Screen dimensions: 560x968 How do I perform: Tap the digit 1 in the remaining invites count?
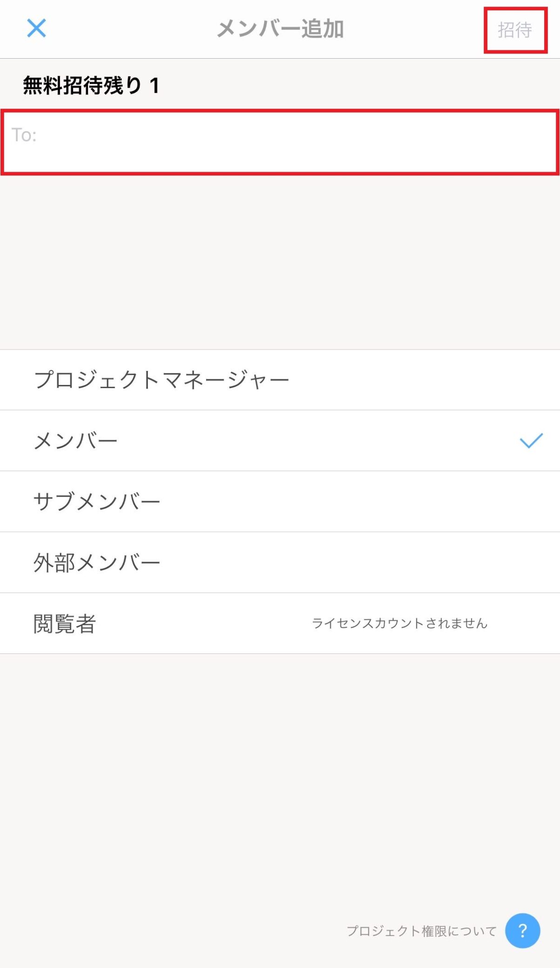tap(154, 86)
